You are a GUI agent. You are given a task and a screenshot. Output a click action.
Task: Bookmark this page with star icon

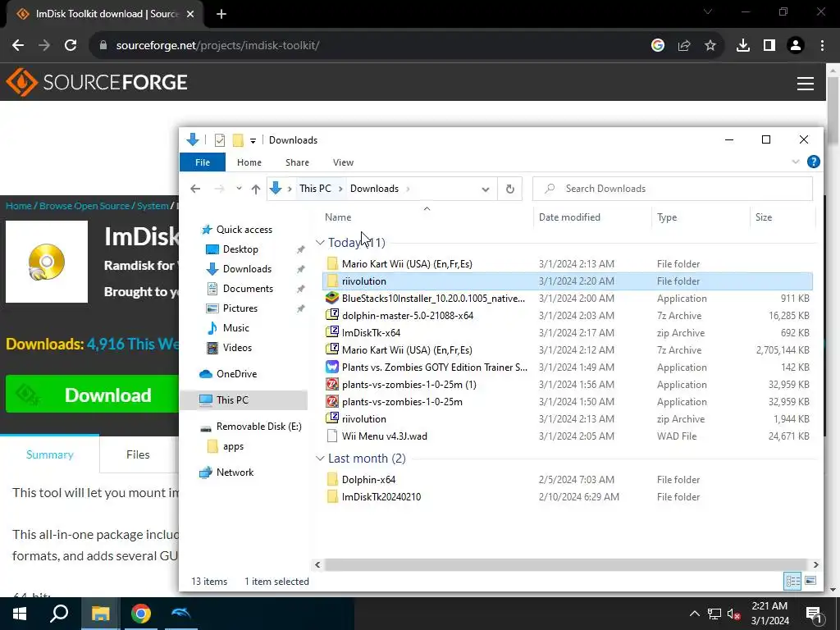(710, 46)
